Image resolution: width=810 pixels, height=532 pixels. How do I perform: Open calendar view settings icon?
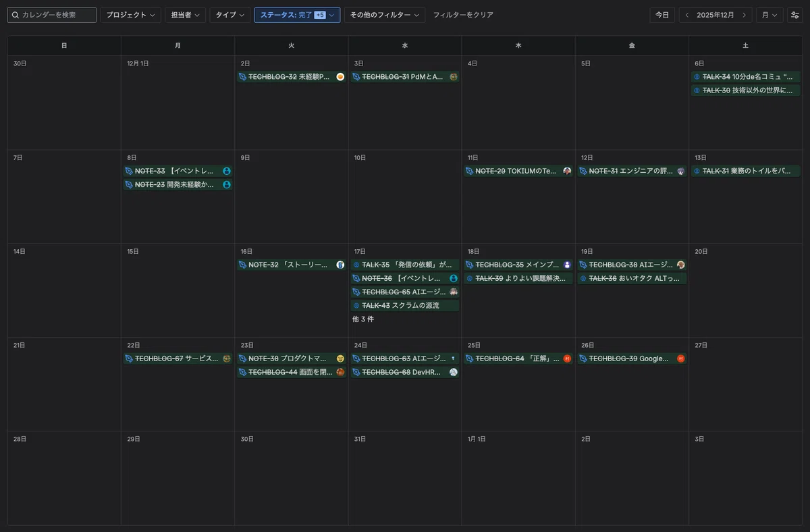click(x=795, y=15)
